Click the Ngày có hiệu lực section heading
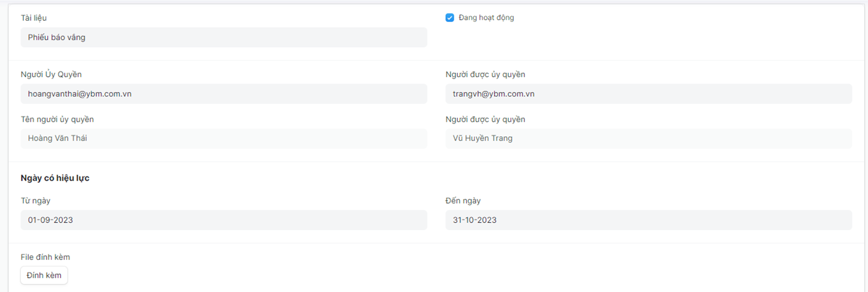Image resolution: width=868 pixels, height=292 pixels. (x=55, y=178)
